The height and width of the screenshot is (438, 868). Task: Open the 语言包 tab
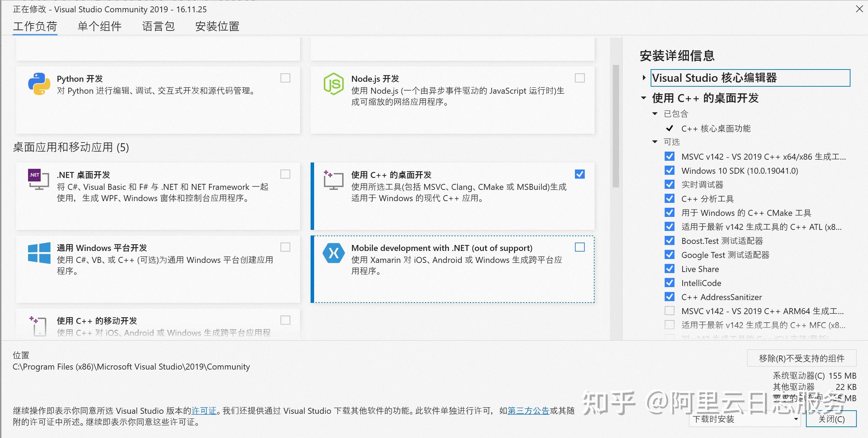(158, 26)
